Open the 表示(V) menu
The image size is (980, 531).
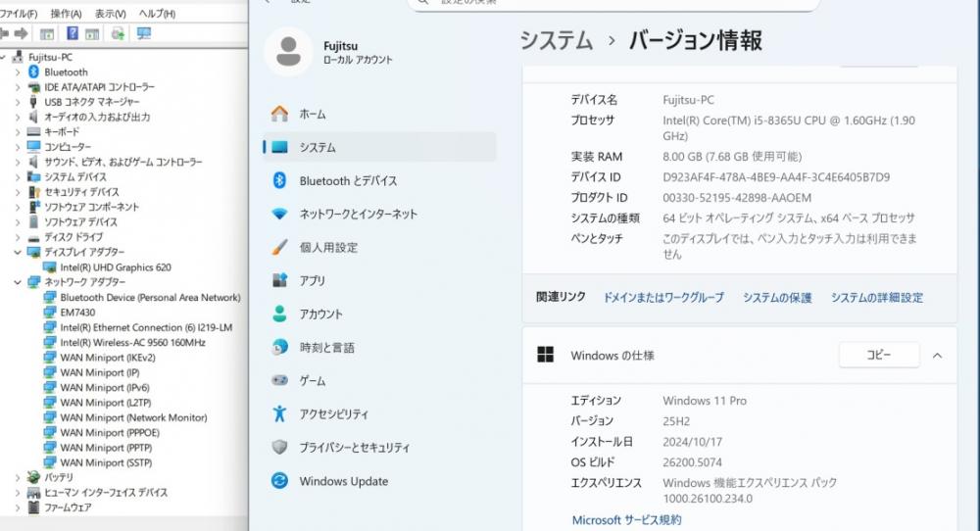tap(110, 13)
